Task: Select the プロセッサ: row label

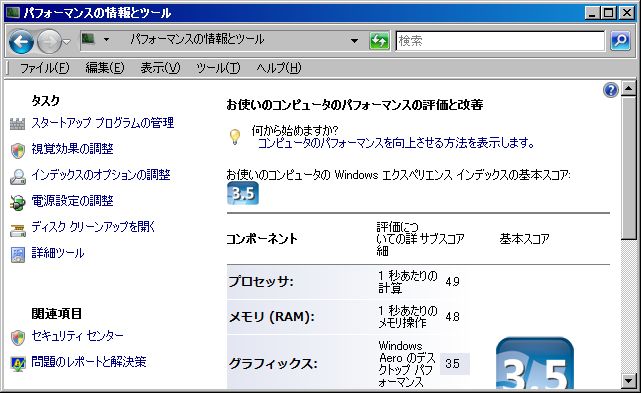Action: [261, 281]
